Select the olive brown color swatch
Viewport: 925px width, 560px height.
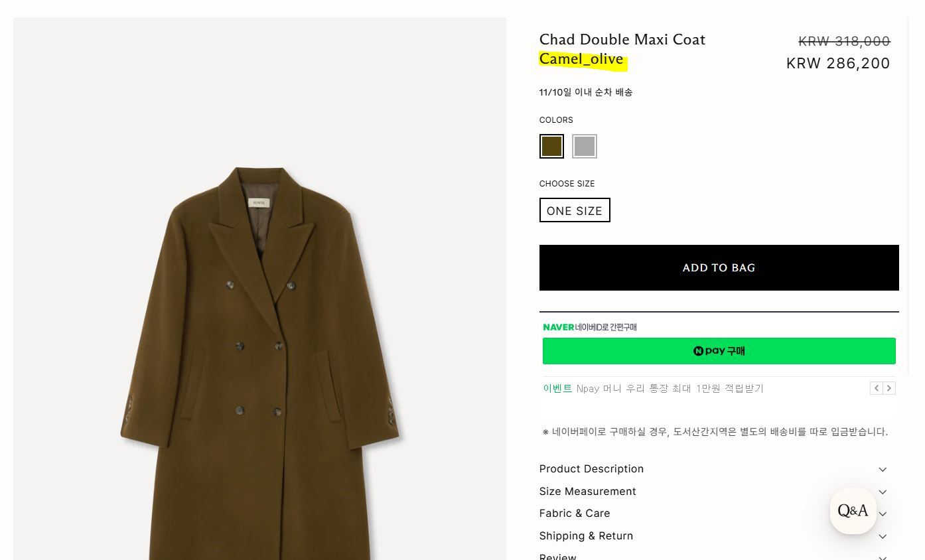[551, 146]
